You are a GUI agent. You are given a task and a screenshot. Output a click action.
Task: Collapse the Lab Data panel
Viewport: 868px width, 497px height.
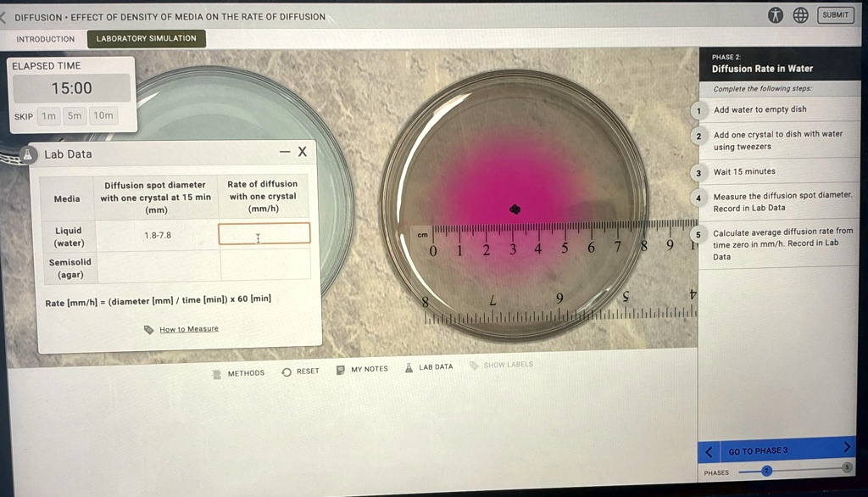pos(286,154)
